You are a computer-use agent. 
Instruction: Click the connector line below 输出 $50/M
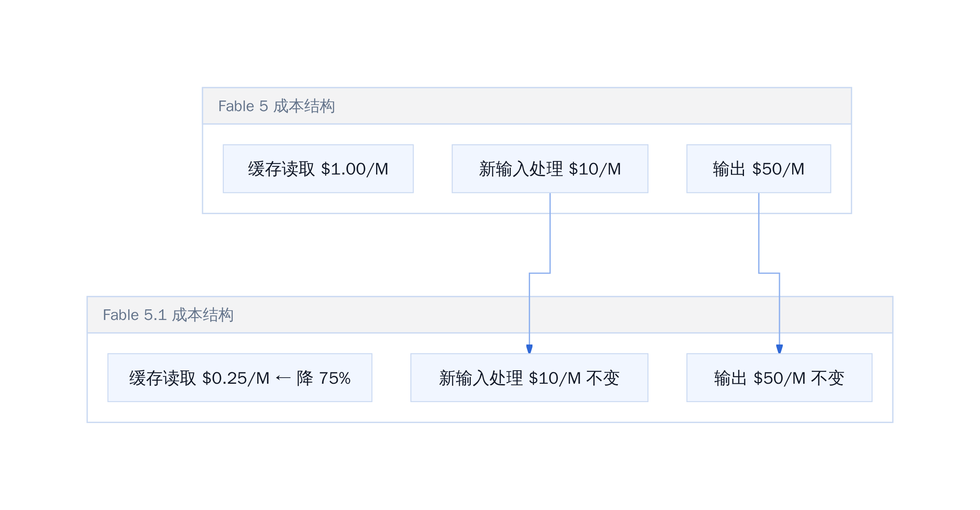pos(759,233)
